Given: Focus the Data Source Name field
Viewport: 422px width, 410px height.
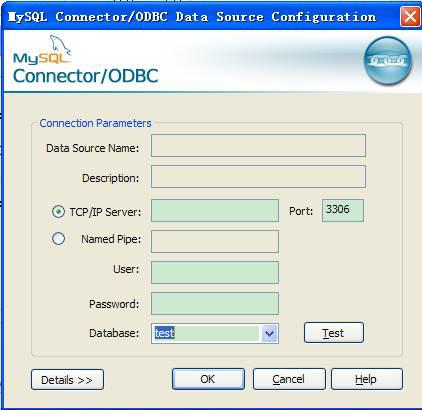Looking at the screenshot, I should coord(258,146).
